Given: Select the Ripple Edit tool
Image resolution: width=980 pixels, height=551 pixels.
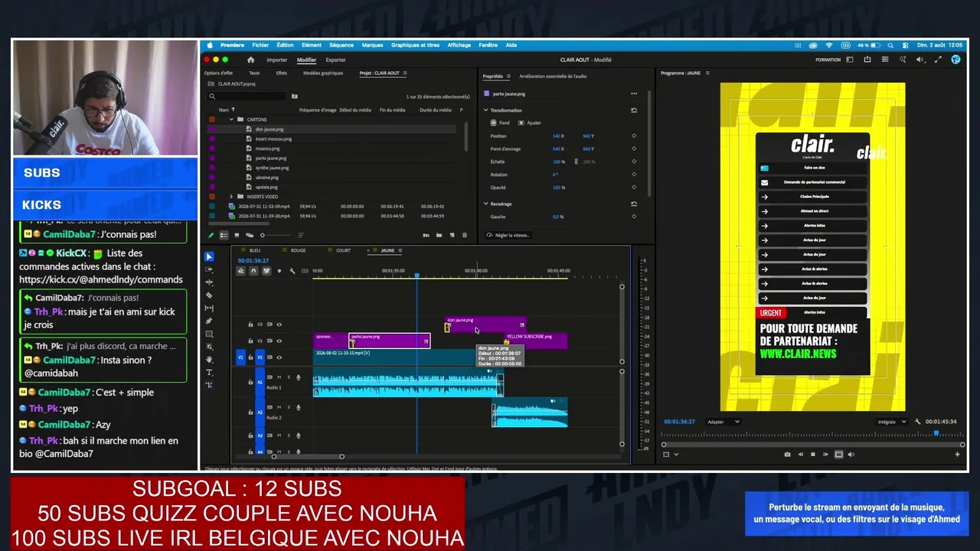Looking at the screenshot, I should point(209,282).
